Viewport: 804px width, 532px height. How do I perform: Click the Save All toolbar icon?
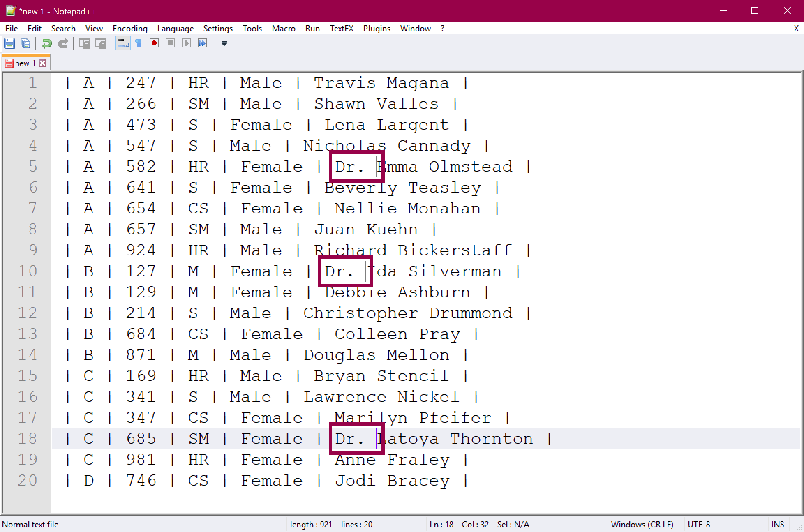(25, 43)
